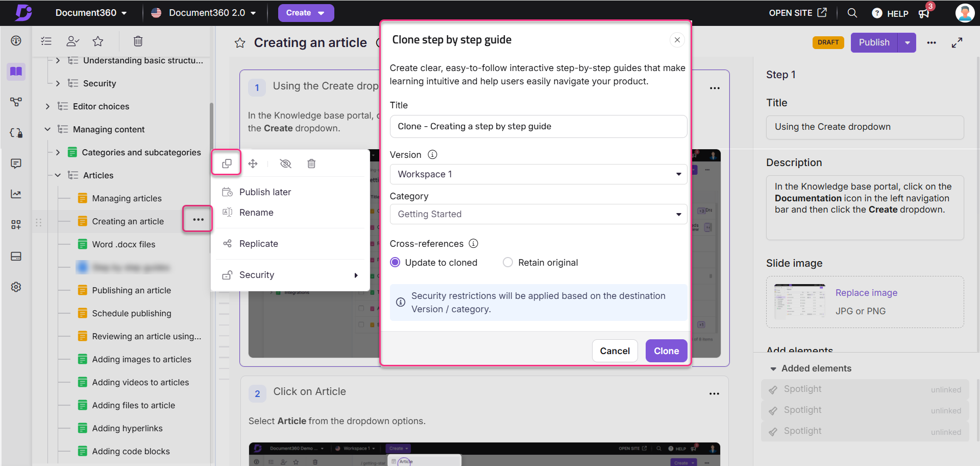980x466 pixels.
Task: Click the list view icon in category toolbar
Action: pos(46,41)
